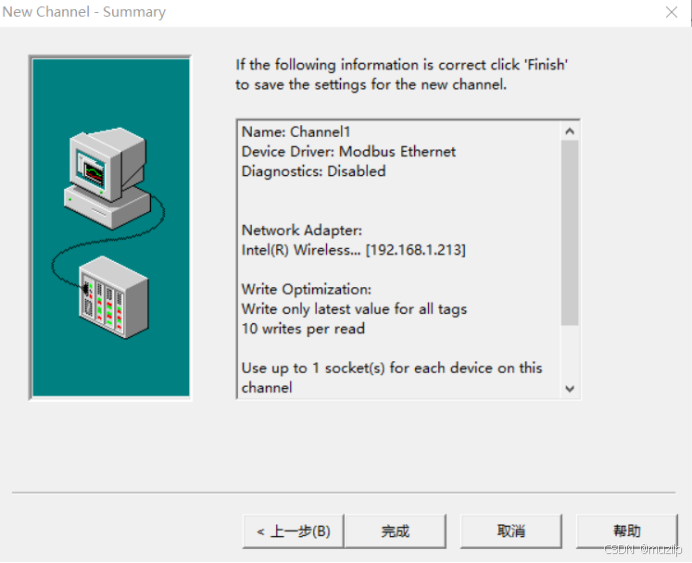Select the 'Diagnostics: Disabled' line
The image size is (692, 563).
point(313,171)
